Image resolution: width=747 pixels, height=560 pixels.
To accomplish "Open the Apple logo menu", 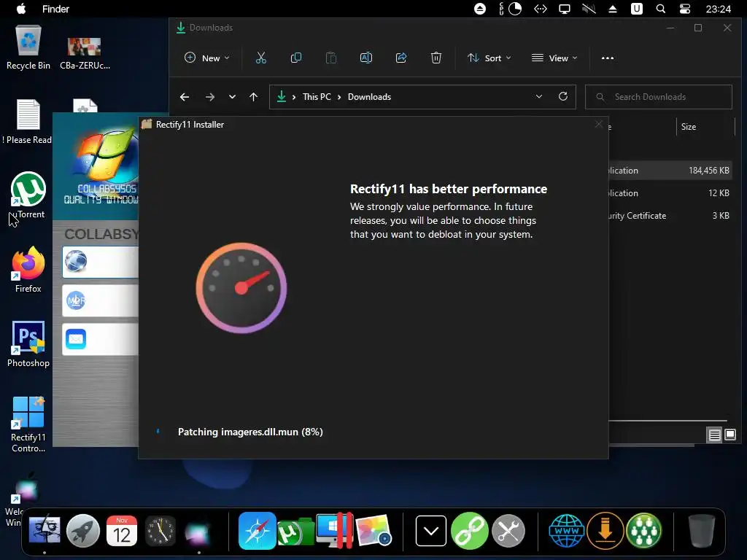I will [21, 9].
